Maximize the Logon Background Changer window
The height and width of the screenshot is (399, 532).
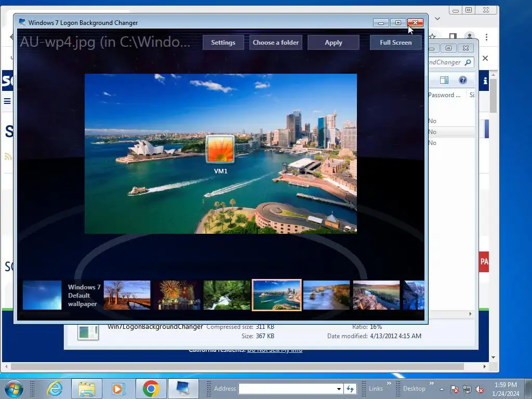click(398, 23)
